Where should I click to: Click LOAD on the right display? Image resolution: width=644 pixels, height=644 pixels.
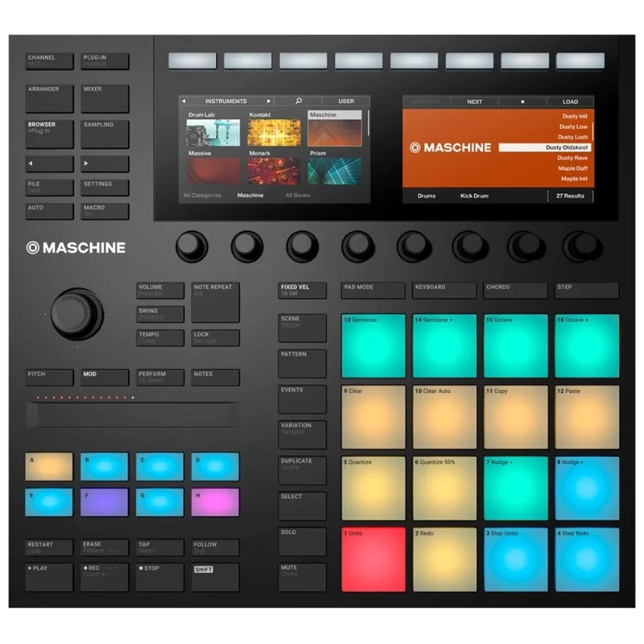(x=570, y=102)
